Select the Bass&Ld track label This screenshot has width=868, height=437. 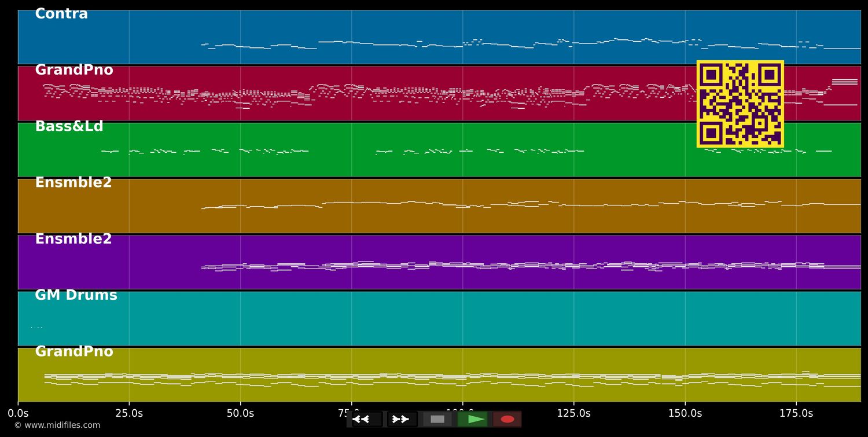(x=69, y=126)
